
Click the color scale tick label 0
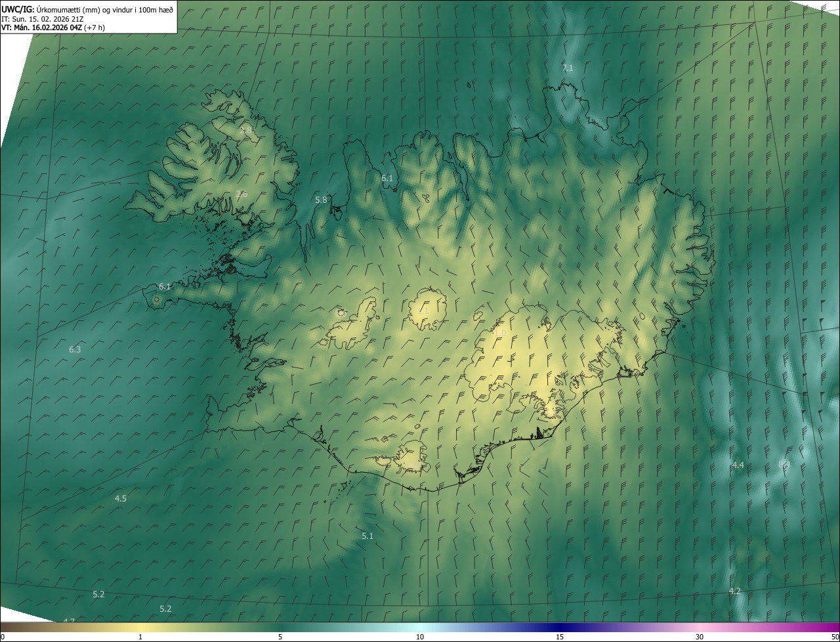click(3, 637)
